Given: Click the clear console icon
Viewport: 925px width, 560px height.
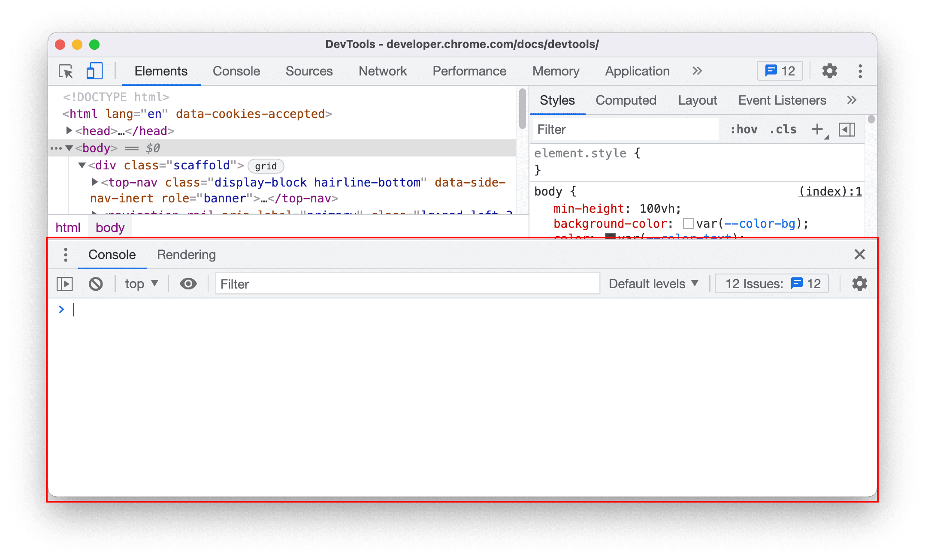Looking at the screenshot, I should pyautogui.click(x=96, y=283).
